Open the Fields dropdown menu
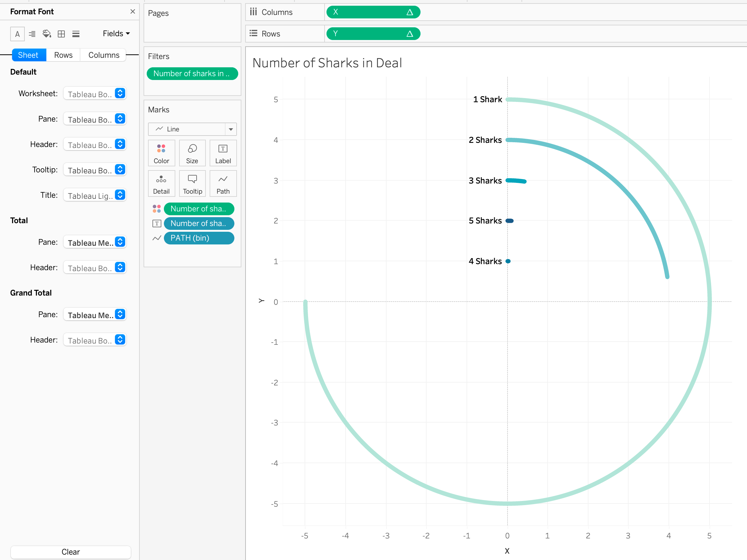This screenshot has width=747, height=560. (116, 33)
